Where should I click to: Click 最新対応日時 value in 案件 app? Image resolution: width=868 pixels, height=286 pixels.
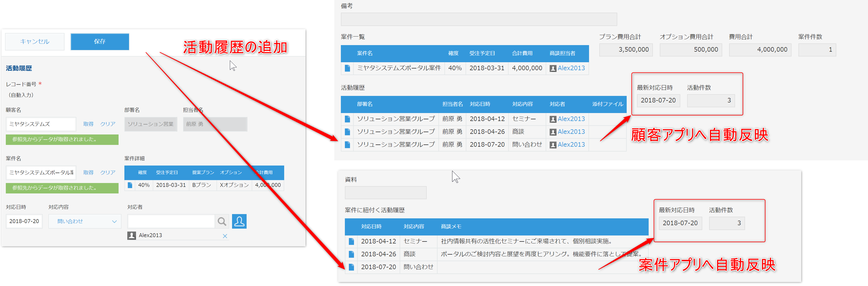coord(680,223)
